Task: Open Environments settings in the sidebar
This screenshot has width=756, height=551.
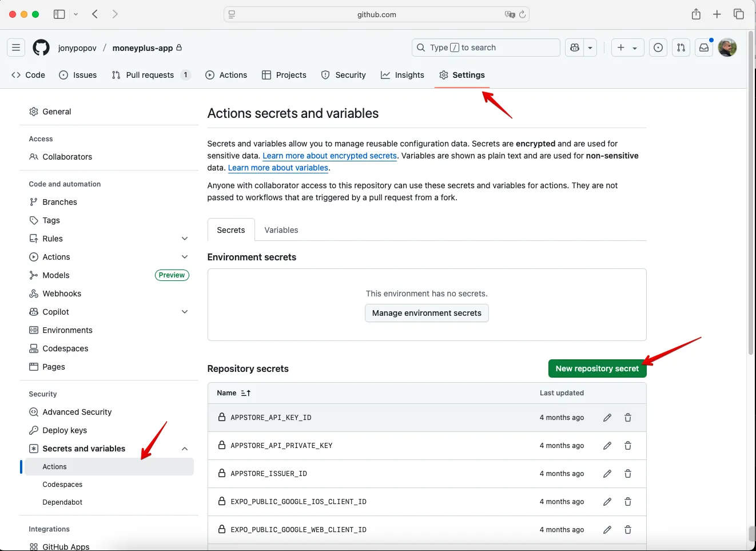Action: pos(109,330)
